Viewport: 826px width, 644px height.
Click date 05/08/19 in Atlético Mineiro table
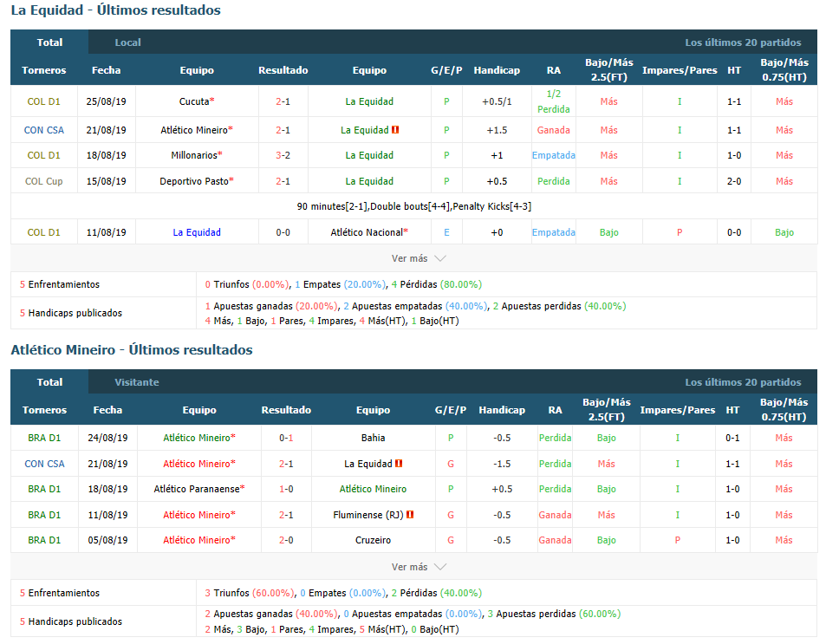point(108,540)
